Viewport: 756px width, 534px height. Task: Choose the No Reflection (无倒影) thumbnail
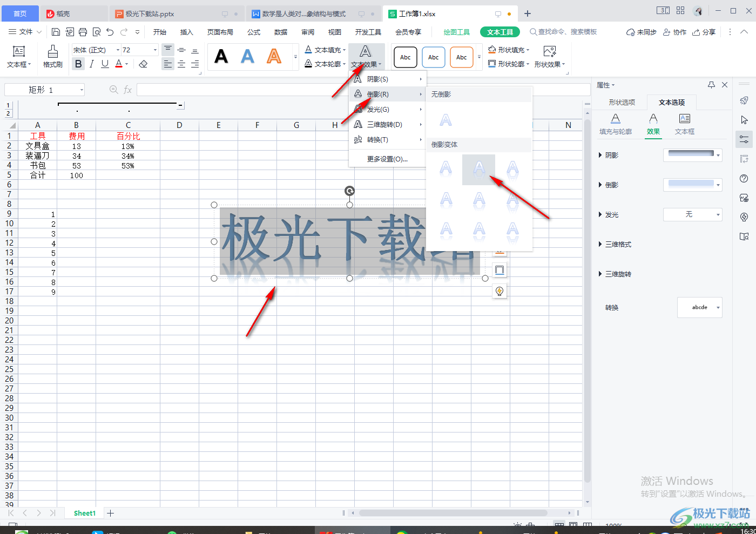tap(446, 120)
